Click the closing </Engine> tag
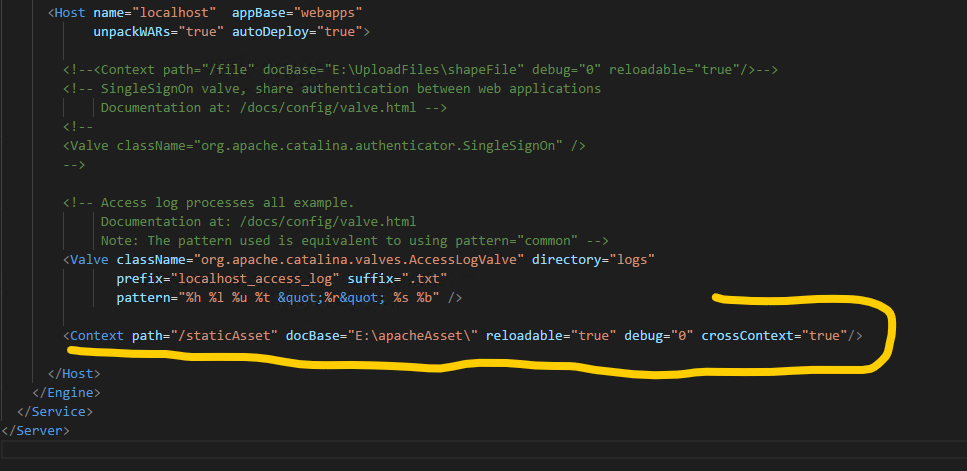This screenshot has width=967, height=471. 66,393
